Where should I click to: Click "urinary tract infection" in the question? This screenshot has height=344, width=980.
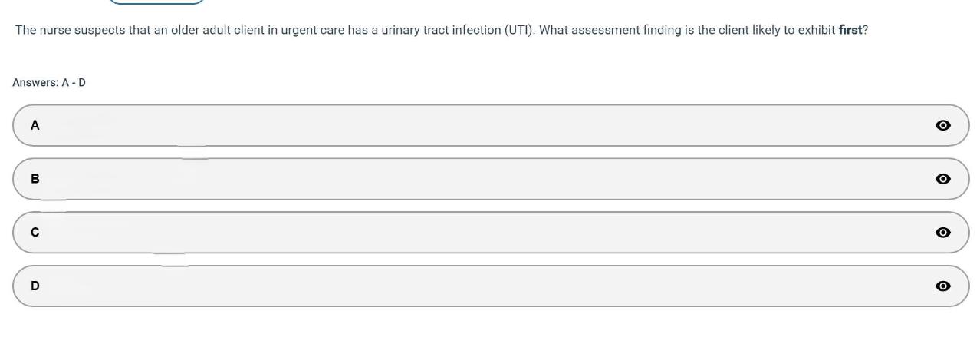click(441, 32)
